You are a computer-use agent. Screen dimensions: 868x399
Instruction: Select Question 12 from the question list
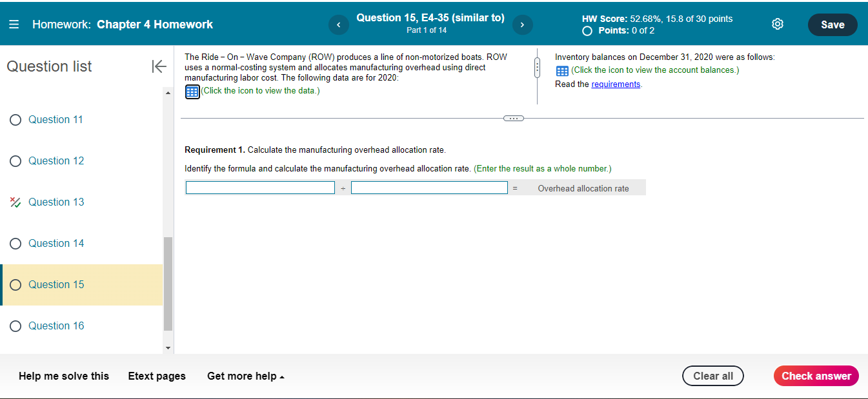pos(56,161)
